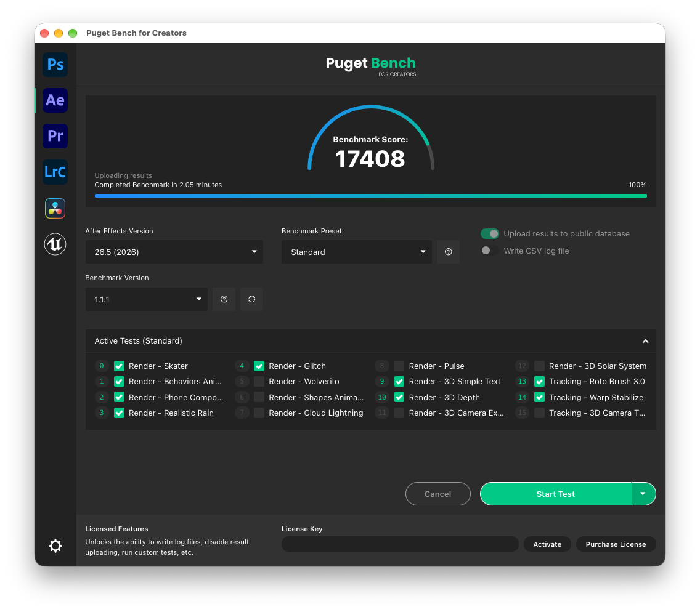The width and height of the screenshot is (700, 612).
Task: Maximize the Puget Bench window
Action: click(x=73, y=33)
